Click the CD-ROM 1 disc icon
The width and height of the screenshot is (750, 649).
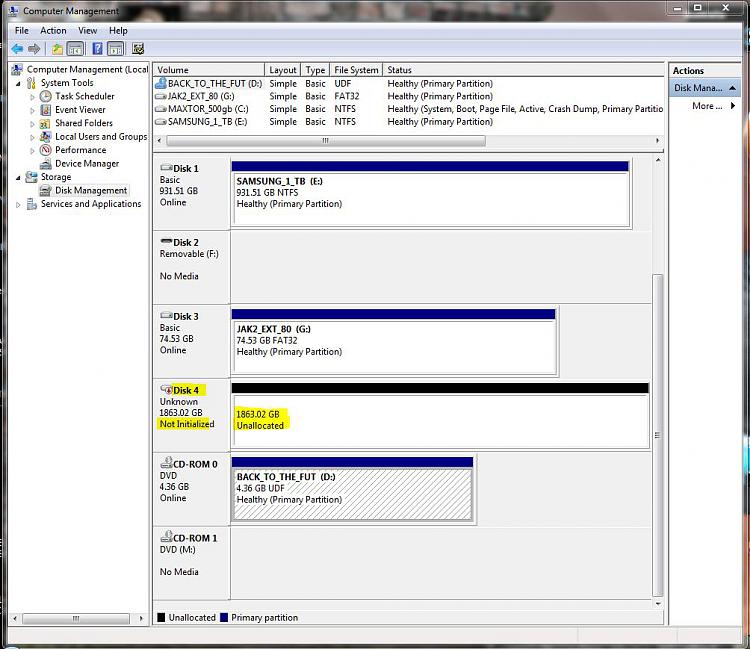(166, 537)
